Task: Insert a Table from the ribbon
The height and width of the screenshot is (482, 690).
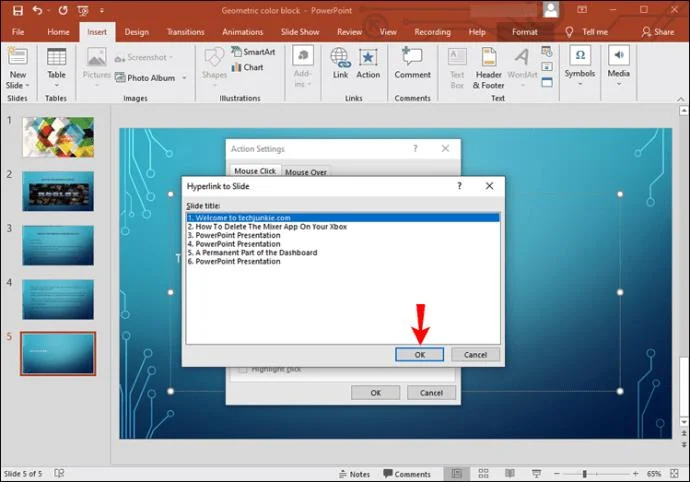Action: tap(56, 67)
